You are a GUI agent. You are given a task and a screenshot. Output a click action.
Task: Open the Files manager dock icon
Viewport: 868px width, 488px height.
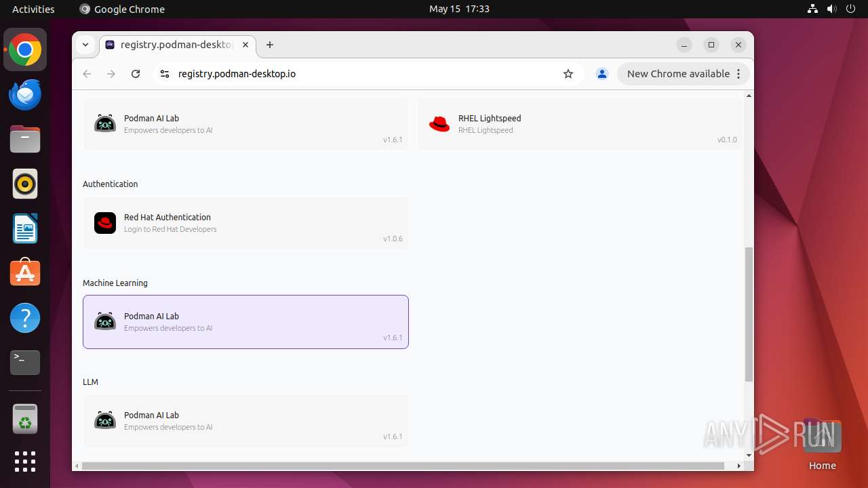pyautogui.click(x=25, y=139)
